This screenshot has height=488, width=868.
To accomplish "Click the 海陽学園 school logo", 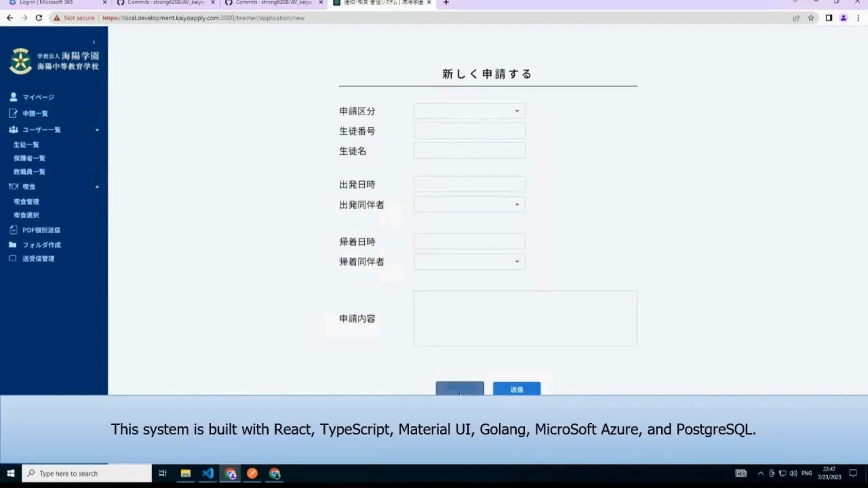I will coord(54,61).
